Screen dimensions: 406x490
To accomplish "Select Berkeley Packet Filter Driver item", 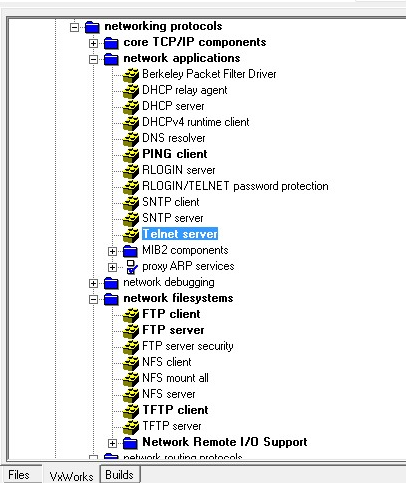I will pos(209,74).
